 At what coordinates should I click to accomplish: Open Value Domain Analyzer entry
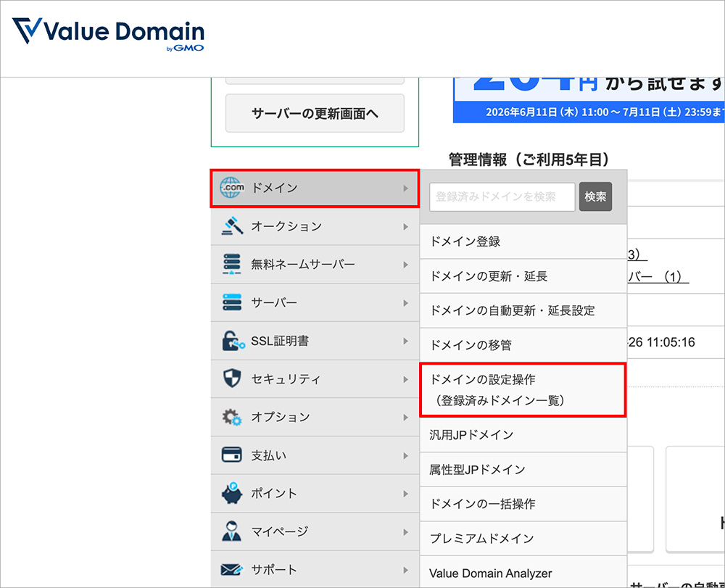click(523, 573)
